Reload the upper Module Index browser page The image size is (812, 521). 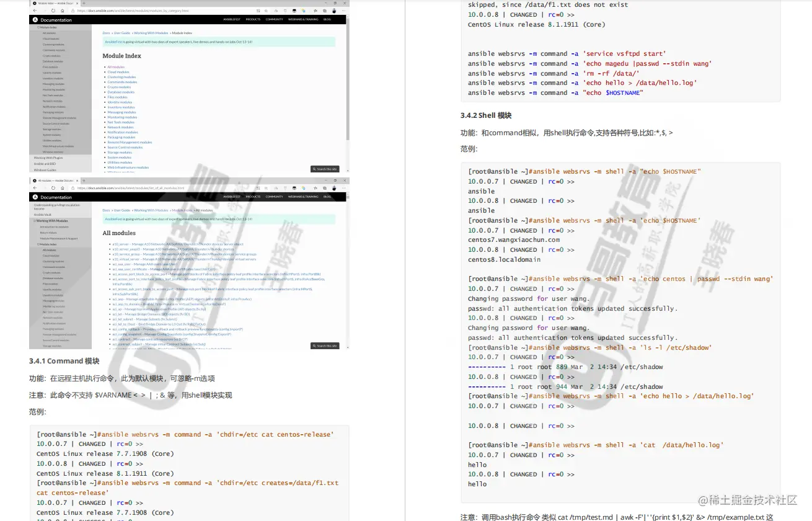[x=53, y=11]
